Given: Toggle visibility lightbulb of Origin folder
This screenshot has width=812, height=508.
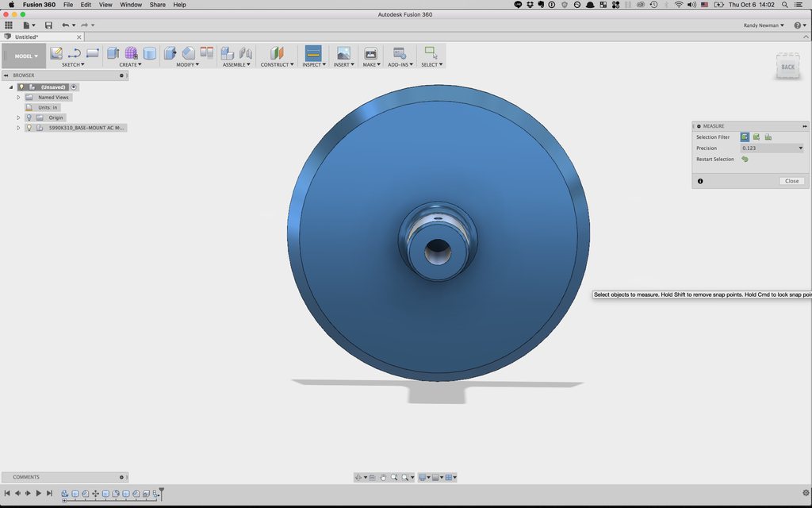Looking at the screenshot, I should [x=29, y=117].
